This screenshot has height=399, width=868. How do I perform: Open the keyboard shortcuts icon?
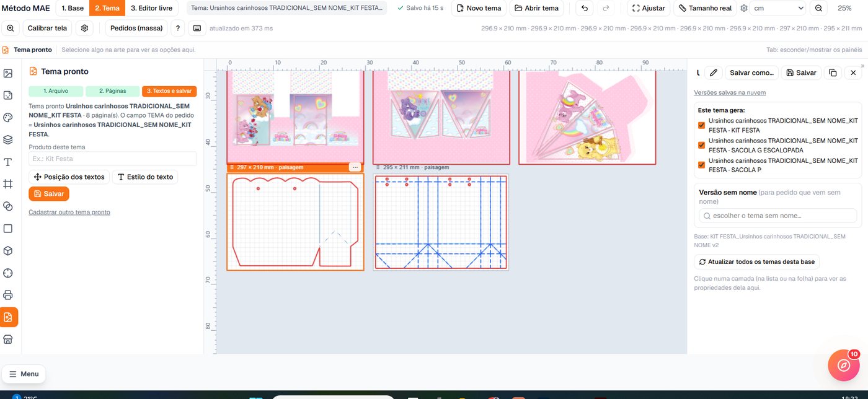click(x=197, y=28)
